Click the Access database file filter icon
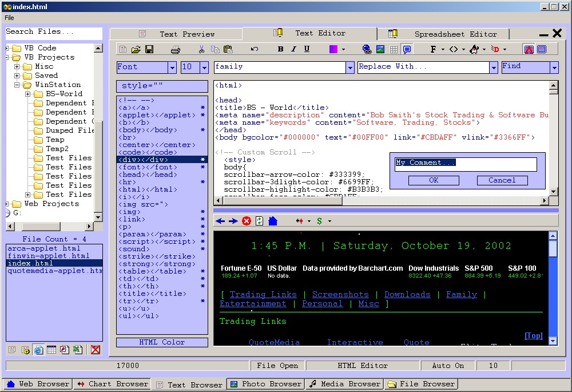This screenshot has height=392, width=572. tap(64, 350)
